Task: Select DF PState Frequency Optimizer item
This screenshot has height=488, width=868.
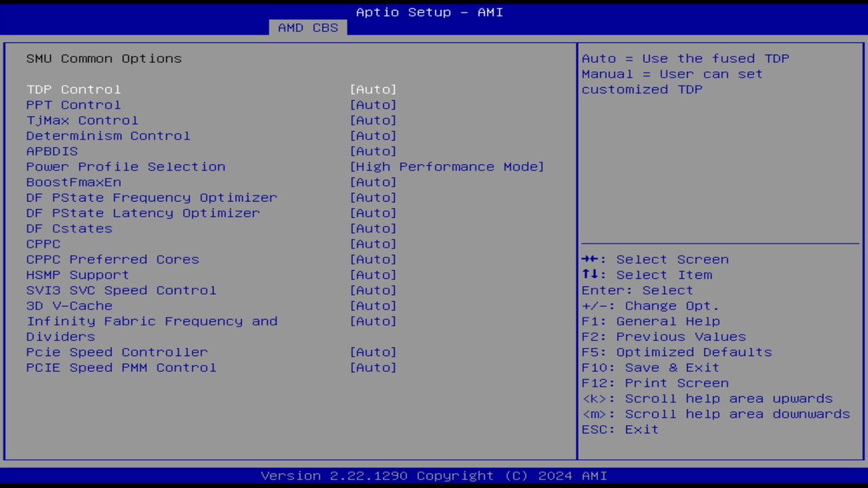Action: [152, 198]
